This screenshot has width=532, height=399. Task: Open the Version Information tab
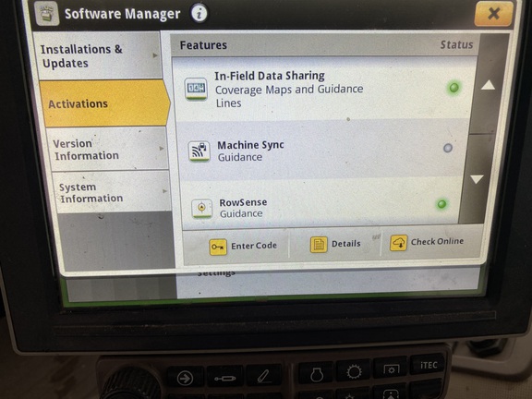click(x=107, y=150)
